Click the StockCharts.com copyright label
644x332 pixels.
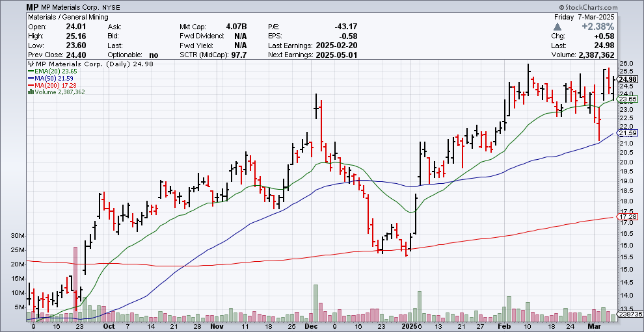coord(588,7)
